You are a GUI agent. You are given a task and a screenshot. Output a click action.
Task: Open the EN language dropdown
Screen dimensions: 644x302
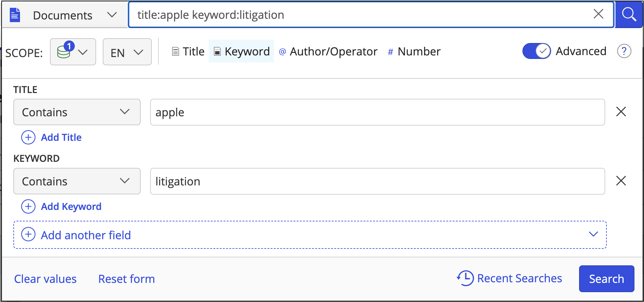coord(127,52)
